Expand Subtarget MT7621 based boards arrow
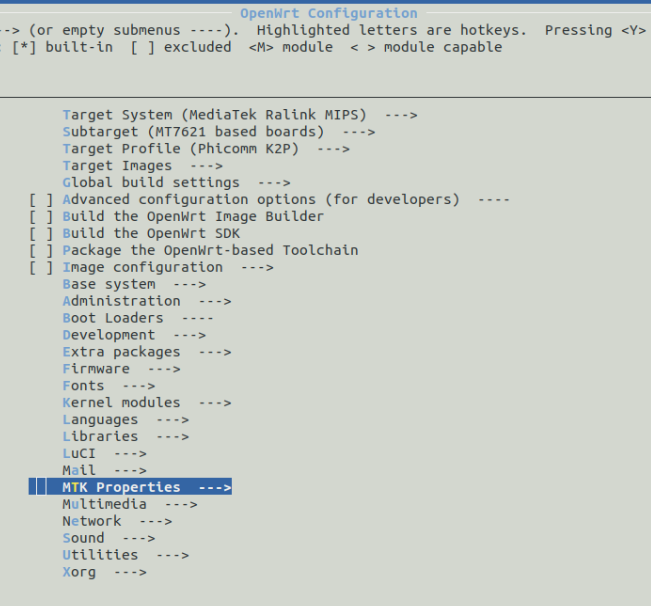651x606 pixels. point(359,132)
